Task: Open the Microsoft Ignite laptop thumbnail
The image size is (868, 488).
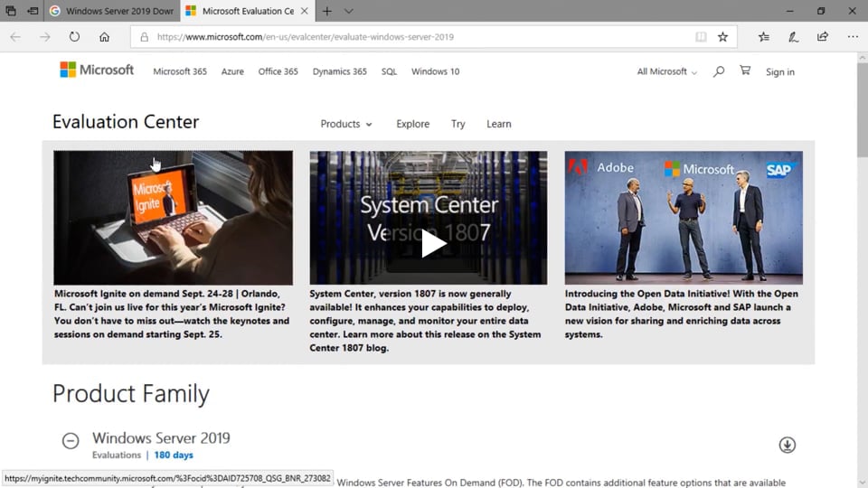Action: coord(173,218)
